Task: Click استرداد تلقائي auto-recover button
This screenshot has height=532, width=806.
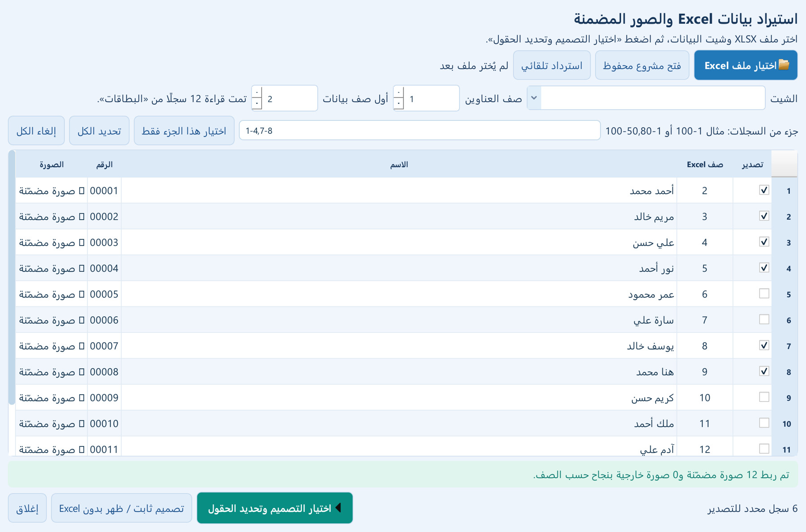Action: click(552, 65)
